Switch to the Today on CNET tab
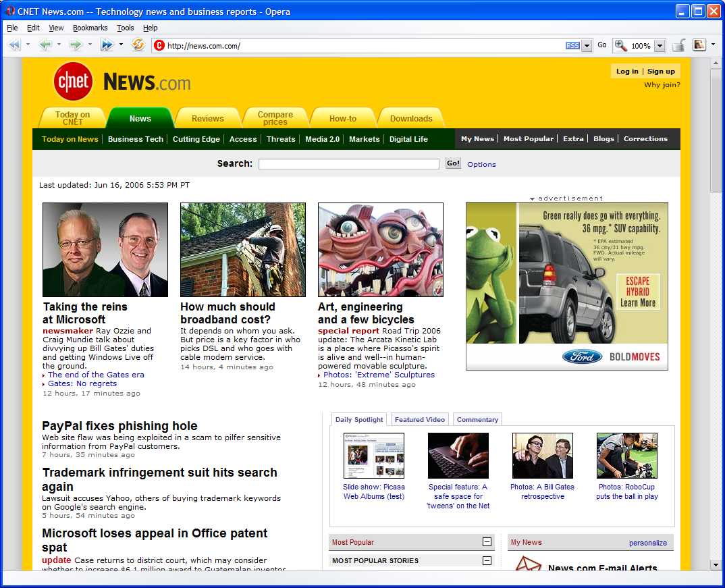 (x=73, y=118)
